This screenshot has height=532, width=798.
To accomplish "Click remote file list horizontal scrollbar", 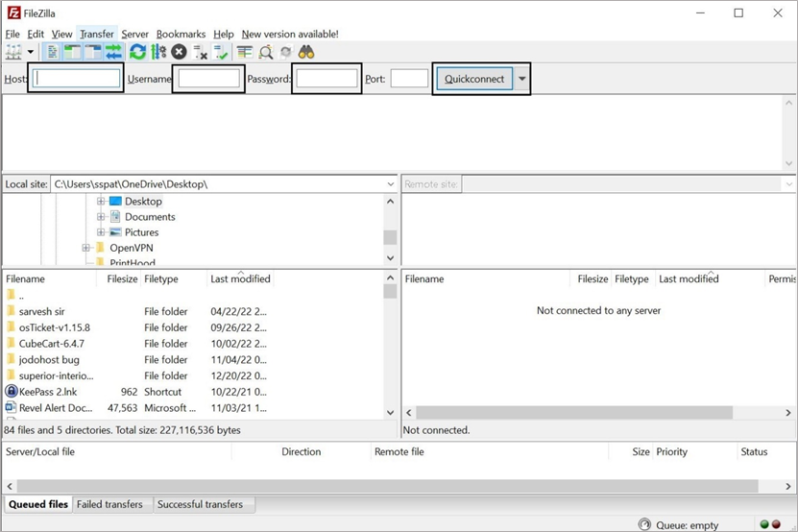I will tap(574, 412).
